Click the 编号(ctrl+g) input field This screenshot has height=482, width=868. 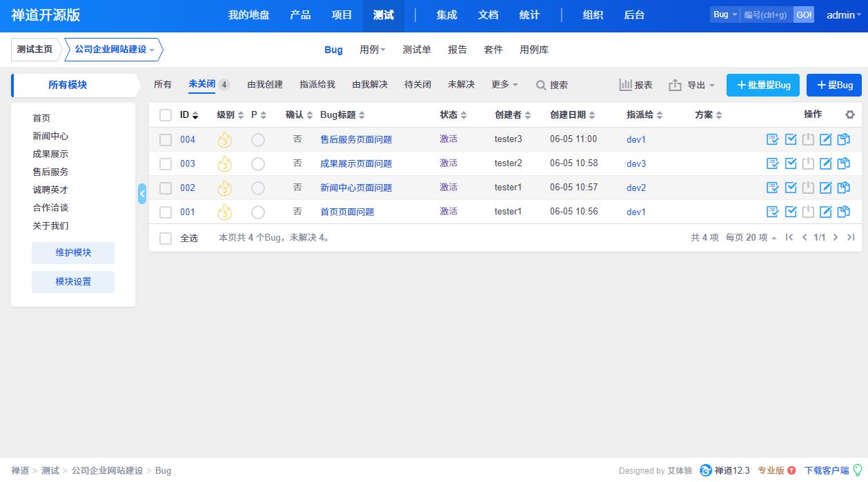[x=767, y=14]
